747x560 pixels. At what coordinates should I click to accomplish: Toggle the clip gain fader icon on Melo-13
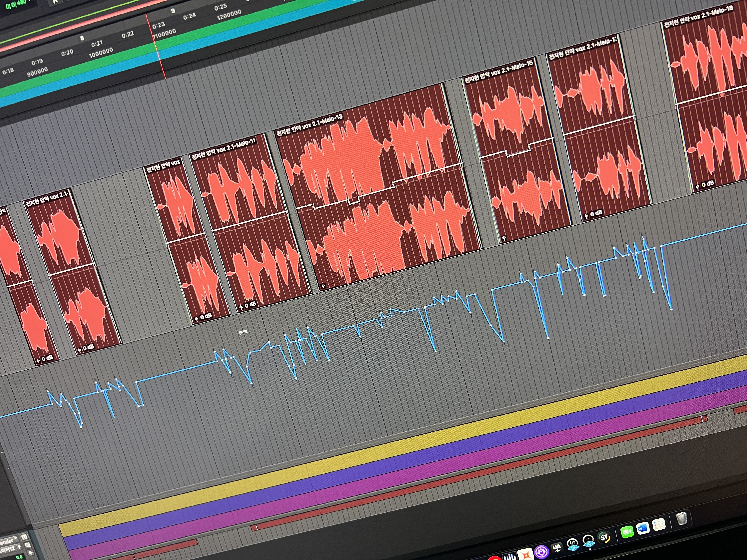point(323,286)
